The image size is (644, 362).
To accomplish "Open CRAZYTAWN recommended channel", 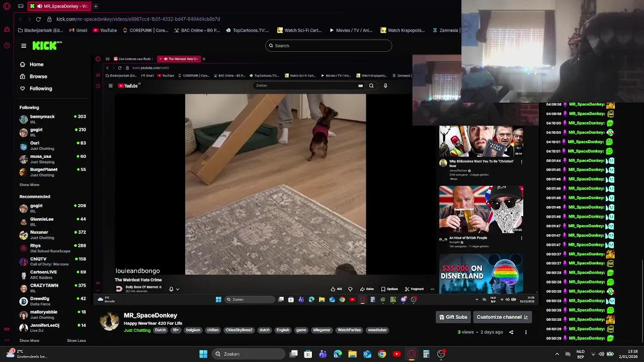I will 53,288.
